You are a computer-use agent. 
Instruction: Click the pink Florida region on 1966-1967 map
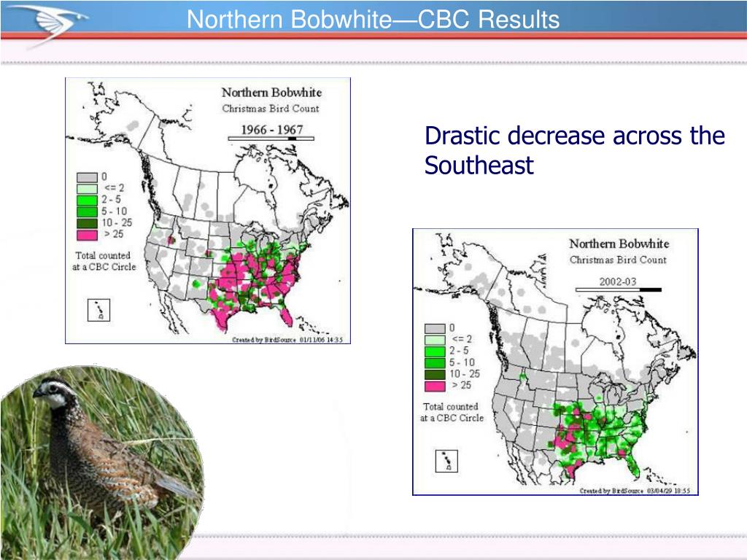point(286,316)
